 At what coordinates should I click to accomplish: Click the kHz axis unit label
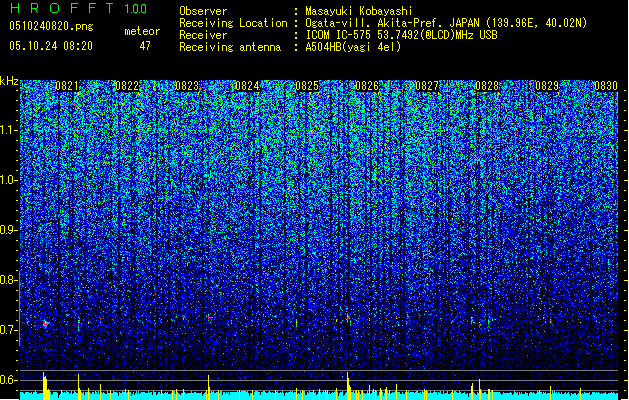tap(9, 81)
